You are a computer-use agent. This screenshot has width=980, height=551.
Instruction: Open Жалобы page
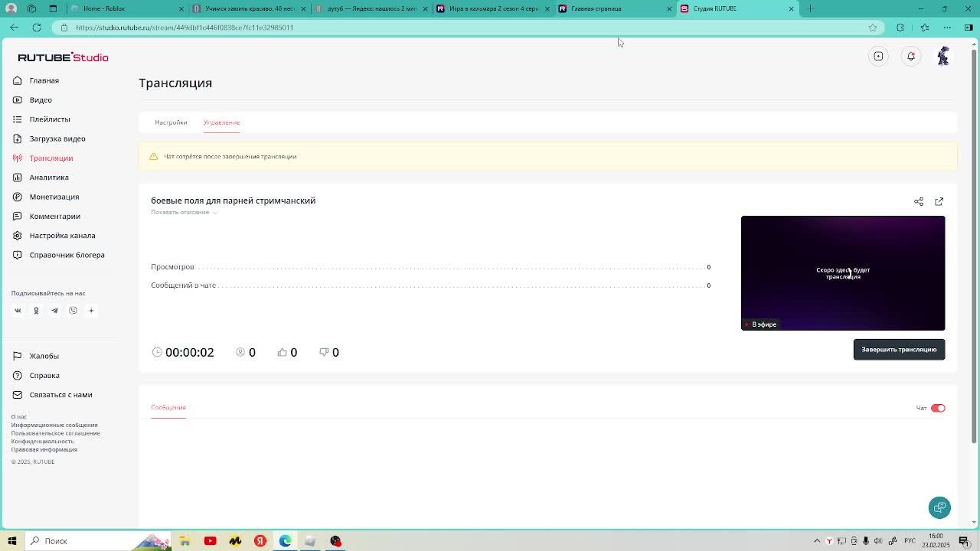(36, 356)
